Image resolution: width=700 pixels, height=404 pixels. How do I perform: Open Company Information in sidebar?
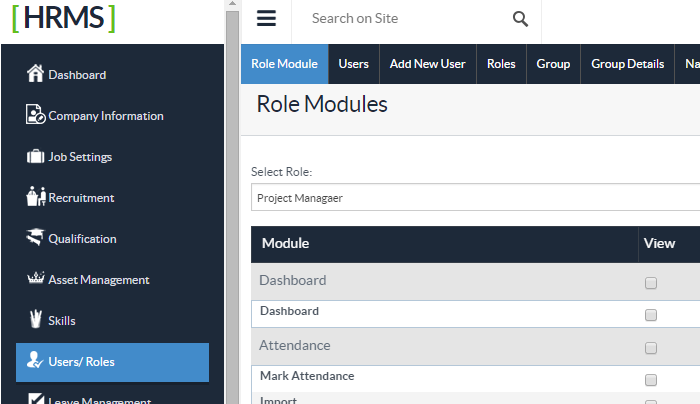(x=106, y=116)
